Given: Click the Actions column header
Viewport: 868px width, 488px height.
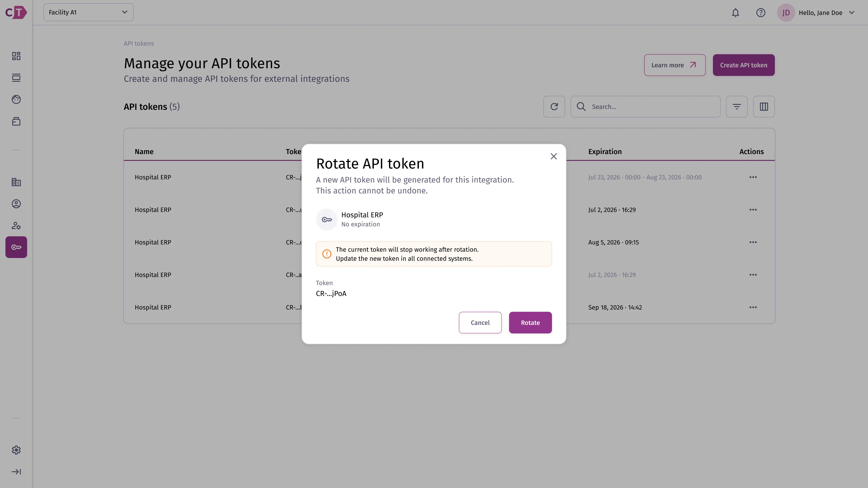Looking at the screenshot, I should [x=751, y=152].
